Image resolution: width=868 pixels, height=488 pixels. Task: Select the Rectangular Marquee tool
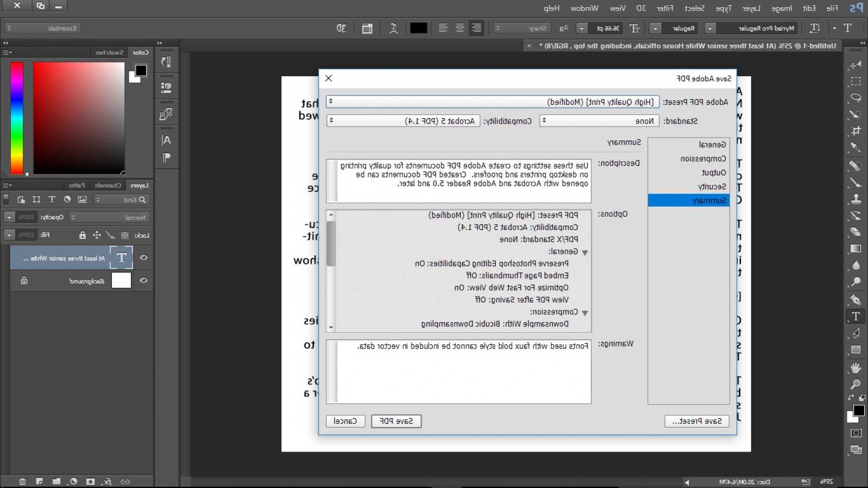tap(855, 81)
